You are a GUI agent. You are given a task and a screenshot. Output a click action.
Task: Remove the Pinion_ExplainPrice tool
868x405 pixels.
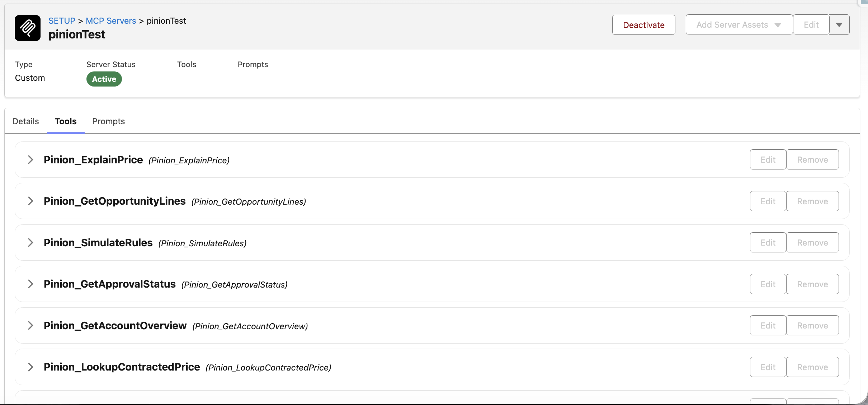coord(812,159)
